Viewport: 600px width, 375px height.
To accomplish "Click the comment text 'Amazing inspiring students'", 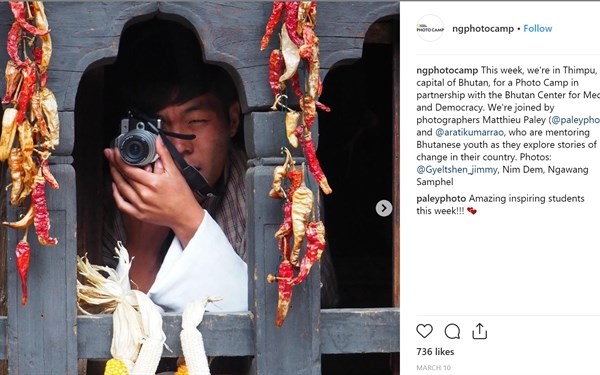I will pos(527,199).
